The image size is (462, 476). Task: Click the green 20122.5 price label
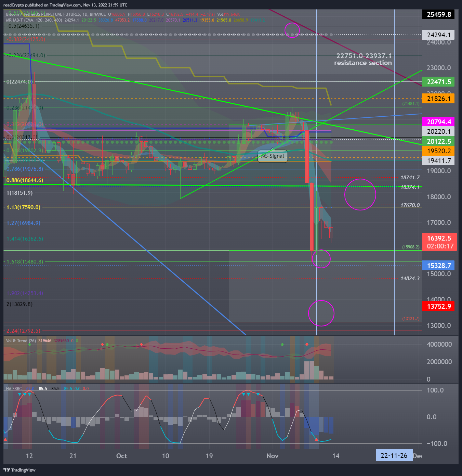(x=439, y=141)
